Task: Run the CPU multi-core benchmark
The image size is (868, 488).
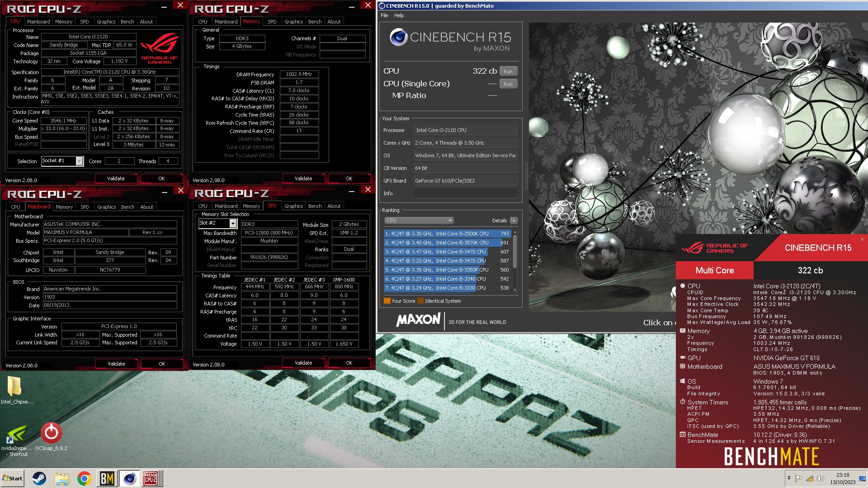Action: coord(508,71)
